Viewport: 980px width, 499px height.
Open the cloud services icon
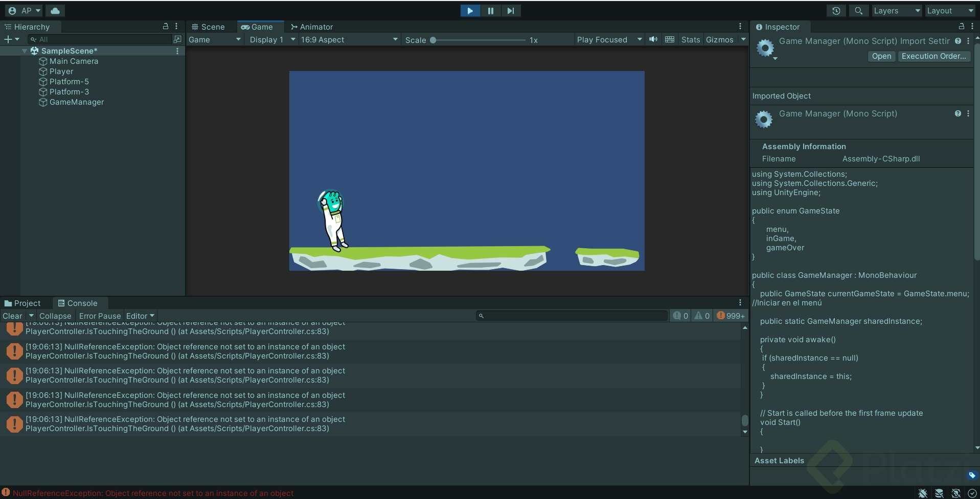[55, 11]
